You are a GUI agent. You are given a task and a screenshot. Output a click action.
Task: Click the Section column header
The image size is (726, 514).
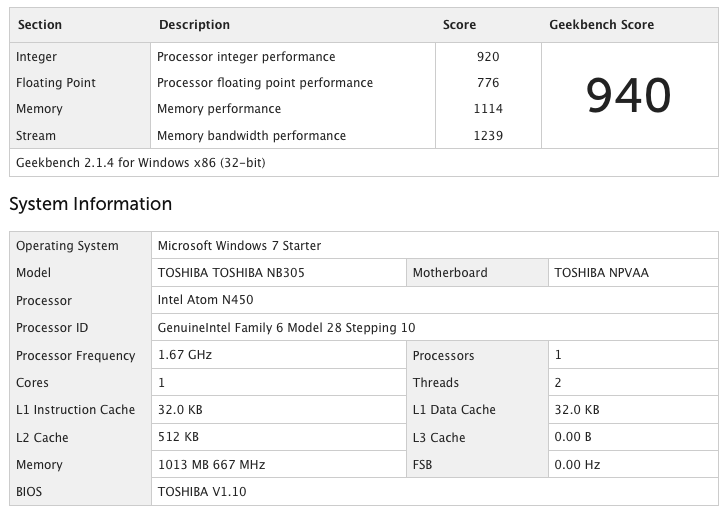[39, 25]
